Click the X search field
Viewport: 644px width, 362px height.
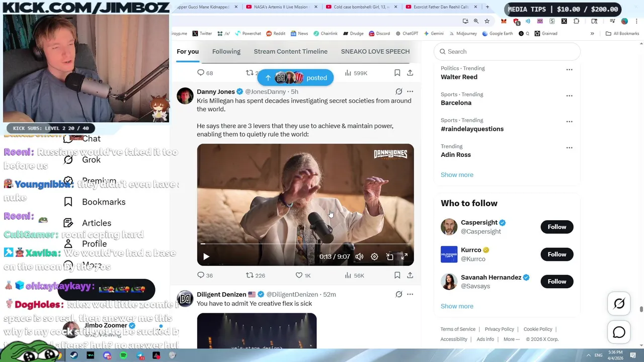[507, 51]
